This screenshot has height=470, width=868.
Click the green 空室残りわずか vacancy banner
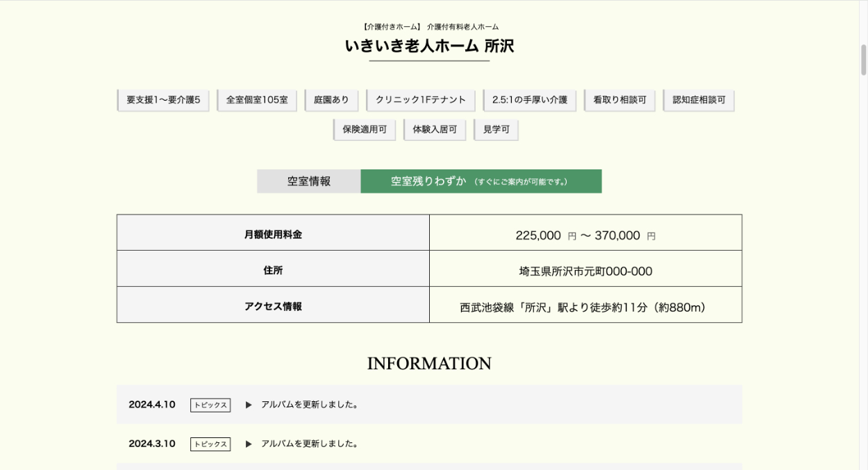[481, 181]
